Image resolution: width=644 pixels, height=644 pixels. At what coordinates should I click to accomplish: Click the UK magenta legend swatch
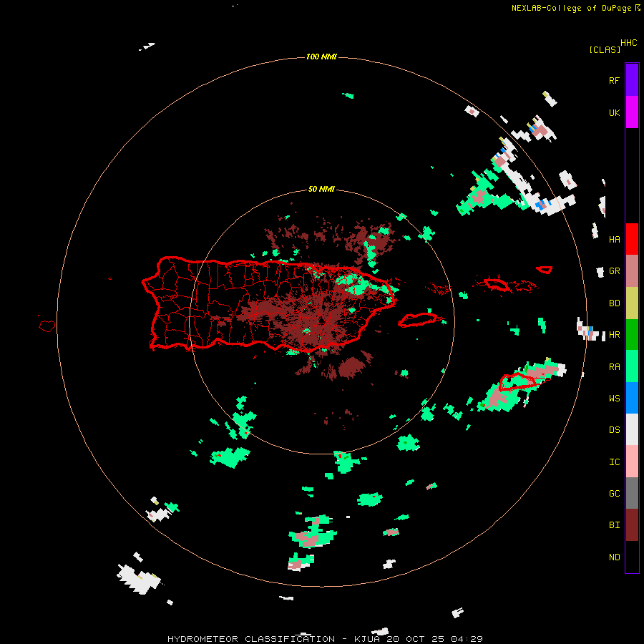[632, 112]
